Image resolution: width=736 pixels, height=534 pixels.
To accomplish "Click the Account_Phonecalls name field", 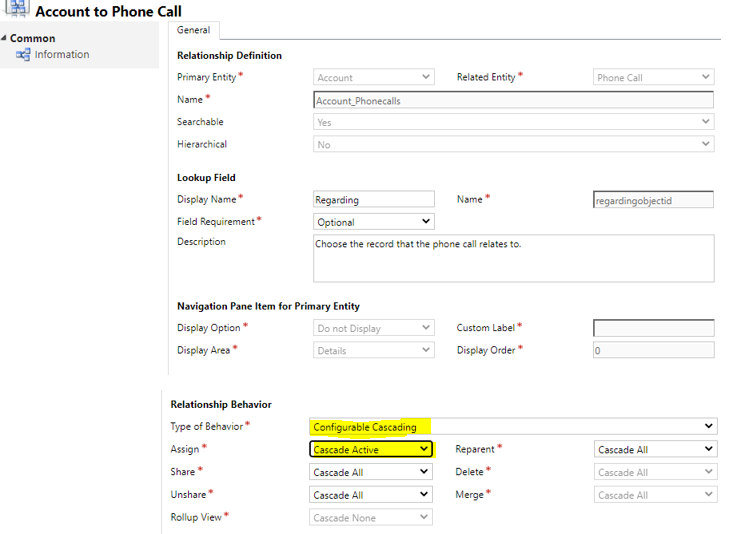I will 513,100.
